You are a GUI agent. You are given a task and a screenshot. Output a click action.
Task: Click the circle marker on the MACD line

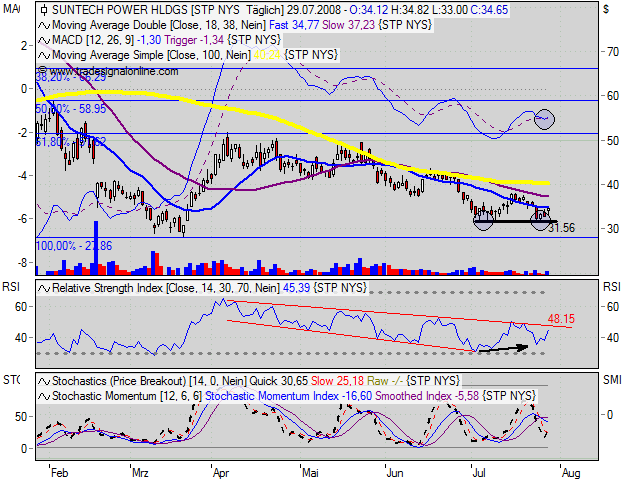[x=544, y=119]
